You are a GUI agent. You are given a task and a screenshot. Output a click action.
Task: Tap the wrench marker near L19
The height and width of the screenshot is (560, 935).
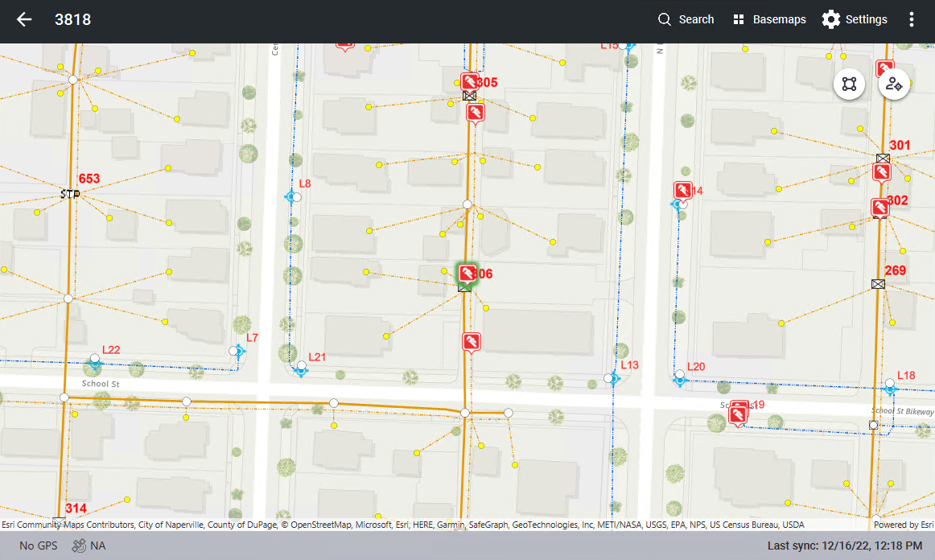tap(737, 415)
